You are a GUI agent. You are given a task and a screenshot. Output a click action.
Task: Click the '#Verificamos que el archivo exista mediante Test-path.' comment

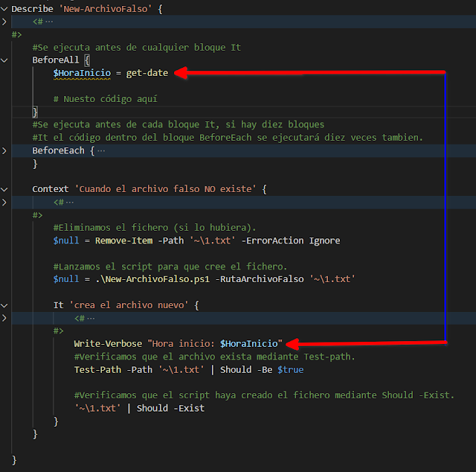[215, 357]
